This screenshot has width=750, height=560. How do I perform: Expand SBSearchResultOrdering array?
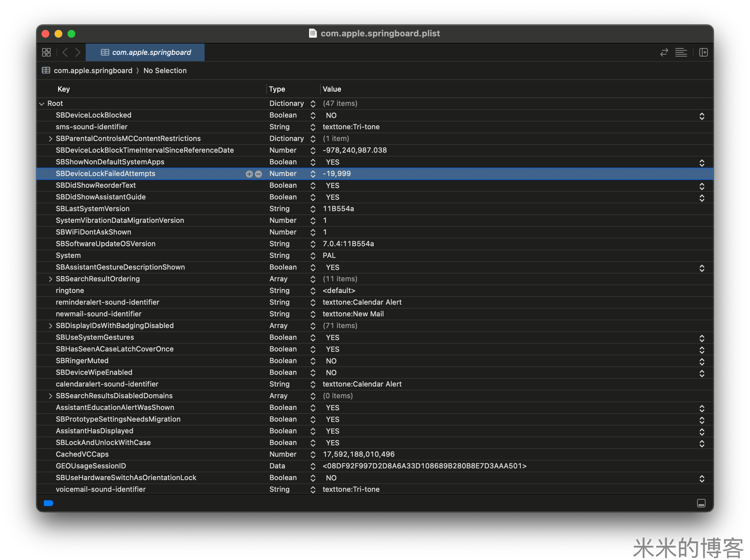[50, 279]
